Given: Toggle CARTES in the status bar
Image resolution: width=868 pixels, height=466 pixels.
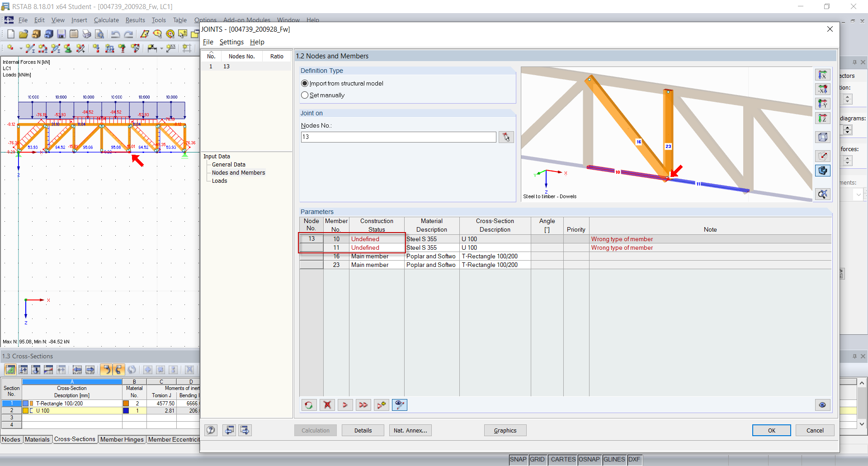Looking at the screenshot, I should click(563, 460).
